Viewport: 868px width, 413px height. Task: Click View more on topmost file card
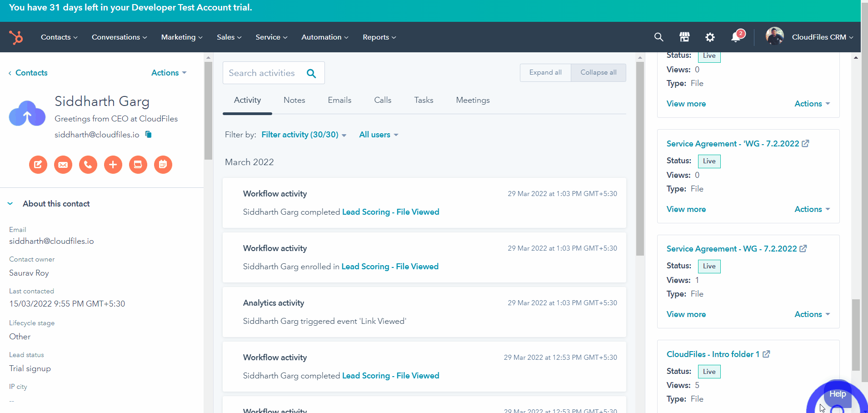[686, 104]
